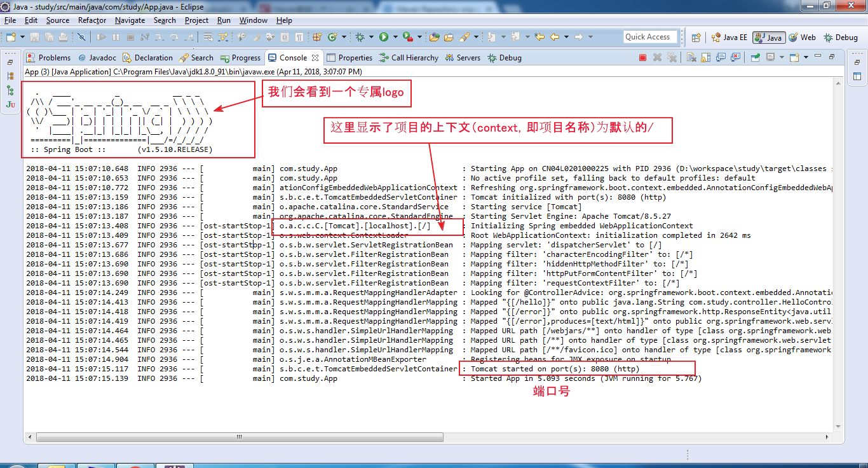This screenshot has width=868, height=468.
Task: Expand the New Java Class dropdown arrow
Action: pyautogui.click(x=344, y=37)
